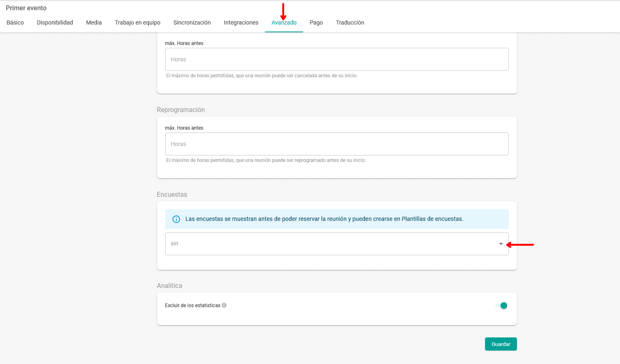Select the Avanzado tab
The height and width of the screenshot is (364, 620).
click(284, 22)
